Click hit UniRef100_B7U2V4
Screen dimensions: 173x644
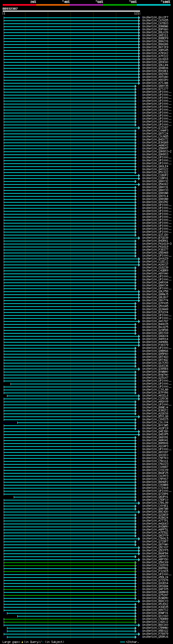point(155,312)
